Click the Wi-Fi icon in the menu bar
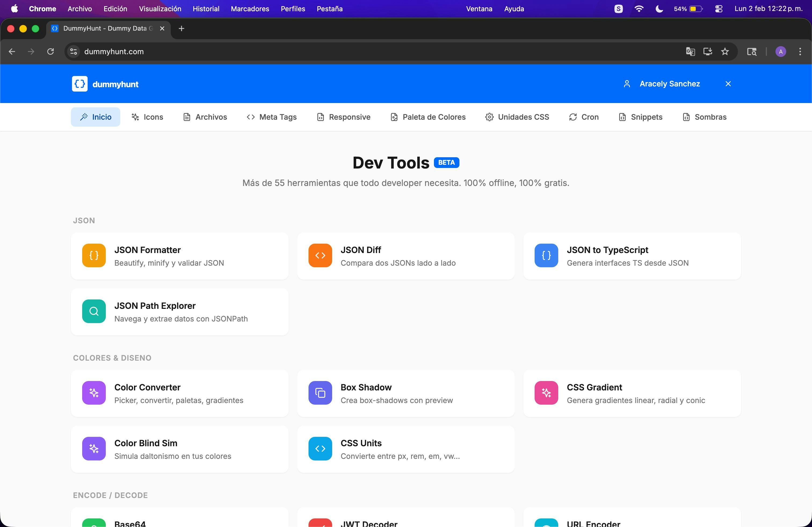 click(639, 9)
